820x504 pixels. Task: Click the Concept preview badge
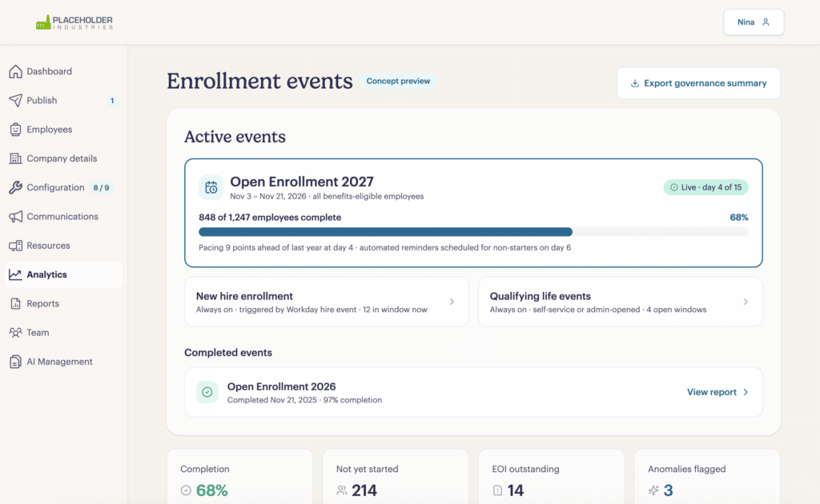click(x=398, y=82)
